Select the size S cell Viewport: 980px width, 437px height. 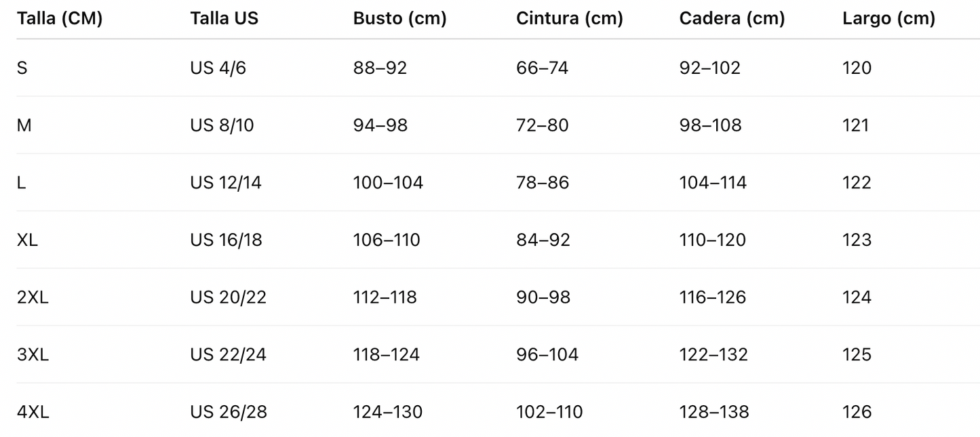(x=22, y=68)
